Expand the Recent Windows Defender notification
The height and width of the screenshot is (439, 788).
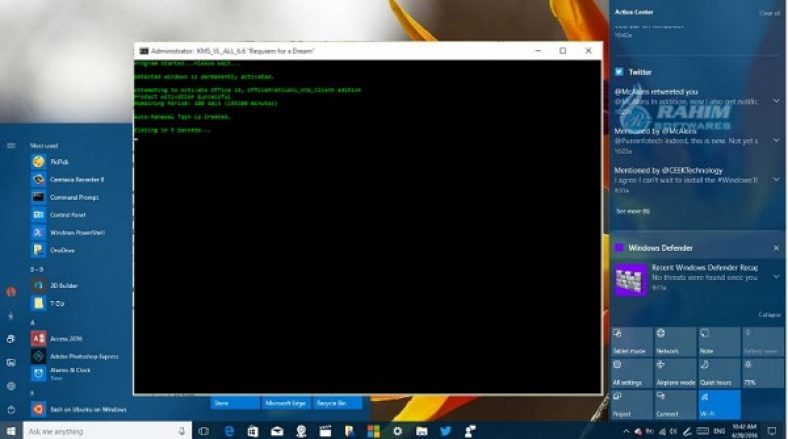pyautogui.click(x=776, y=277)
